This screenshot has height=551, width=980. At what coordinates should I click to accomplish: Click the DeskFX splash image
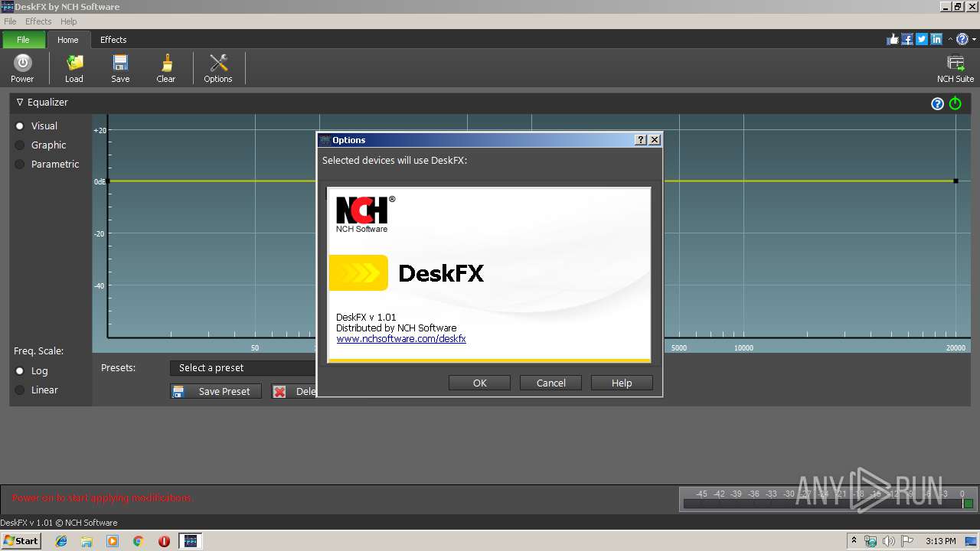click(x=489, y=275)
